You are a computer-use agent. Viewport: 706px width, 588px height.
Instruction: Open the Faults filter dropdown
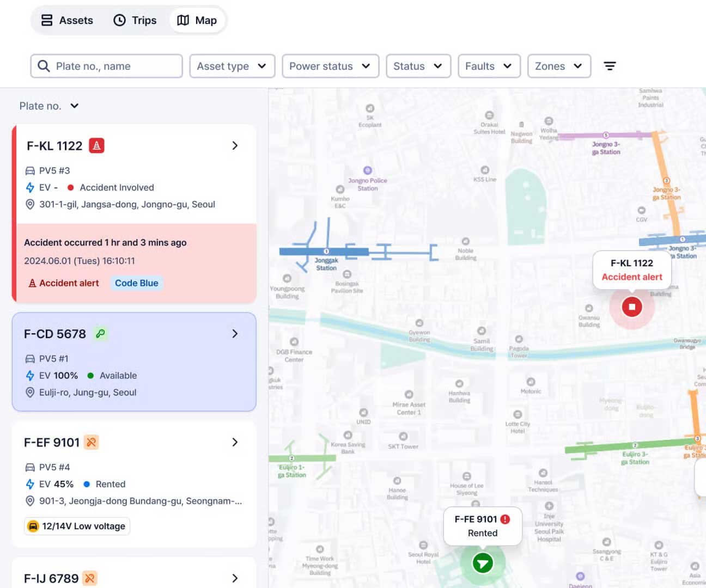click(x=489, y=66)
